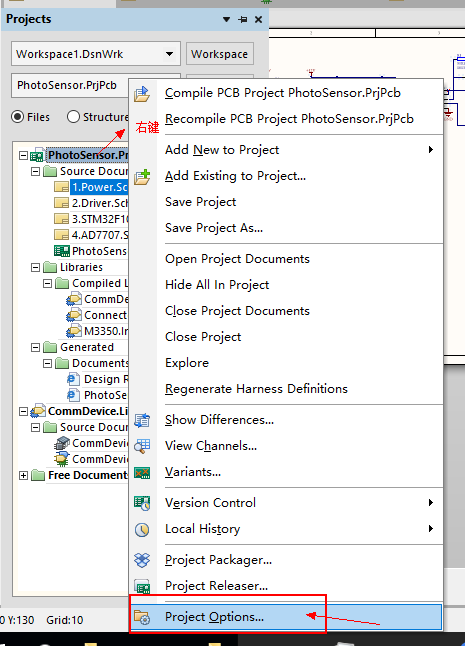This screenshot has height=646, width=465.
Task: Expand the Free Documents tree node
Action: [23, 475]
